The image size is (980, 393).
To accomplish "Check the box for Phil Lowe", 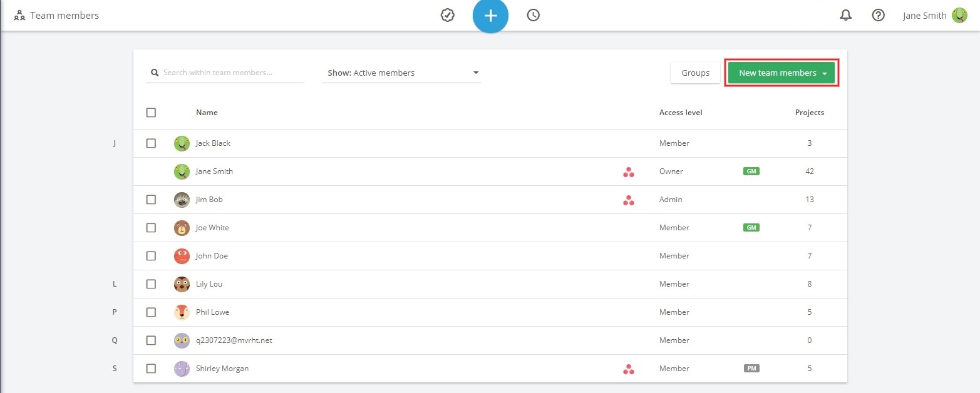I will (151, 312).
